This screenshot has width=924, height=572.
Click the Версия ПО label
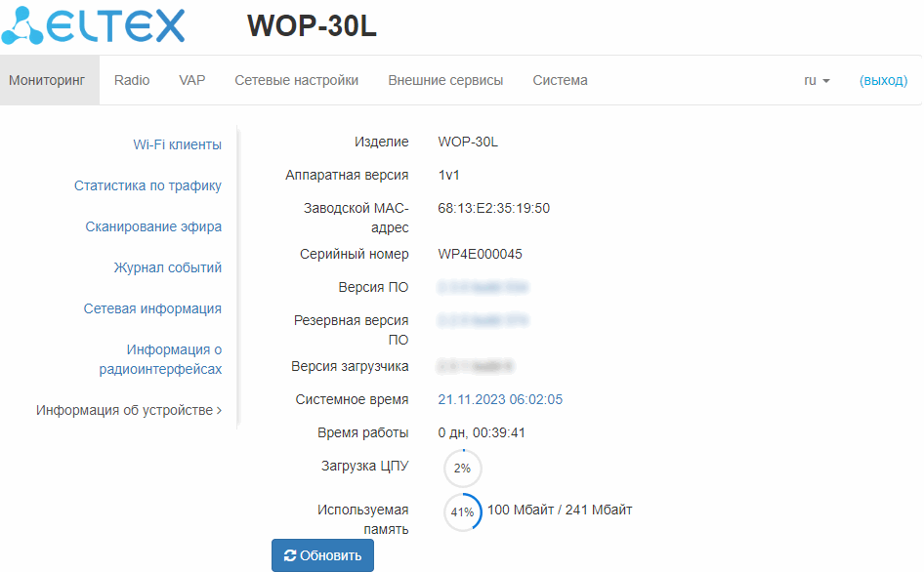[373, 288]
